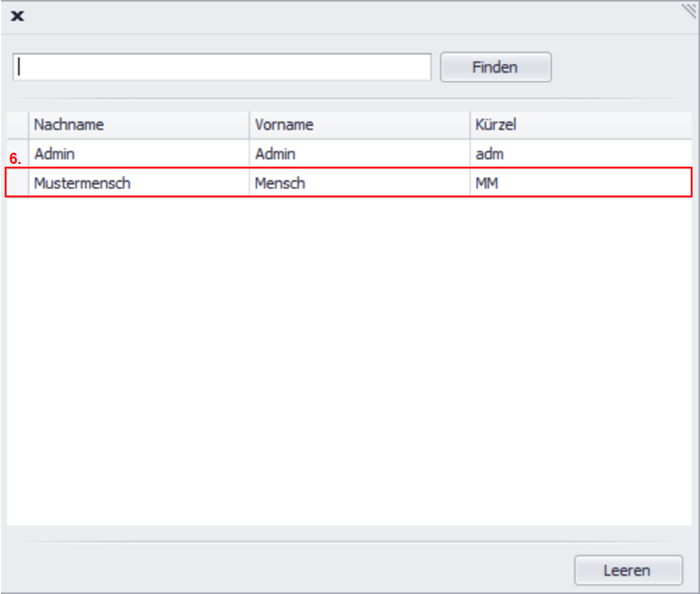Screen dimensions: 700x594
Task: Click the divider between Vorname and Kürzel headers
Action: 470,125
